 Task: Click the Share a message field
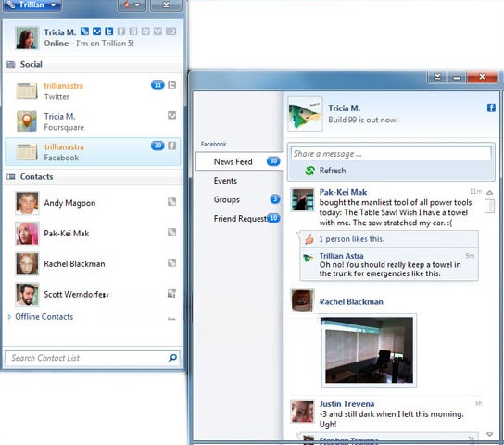pyautogui.click(x=391, y=154)
